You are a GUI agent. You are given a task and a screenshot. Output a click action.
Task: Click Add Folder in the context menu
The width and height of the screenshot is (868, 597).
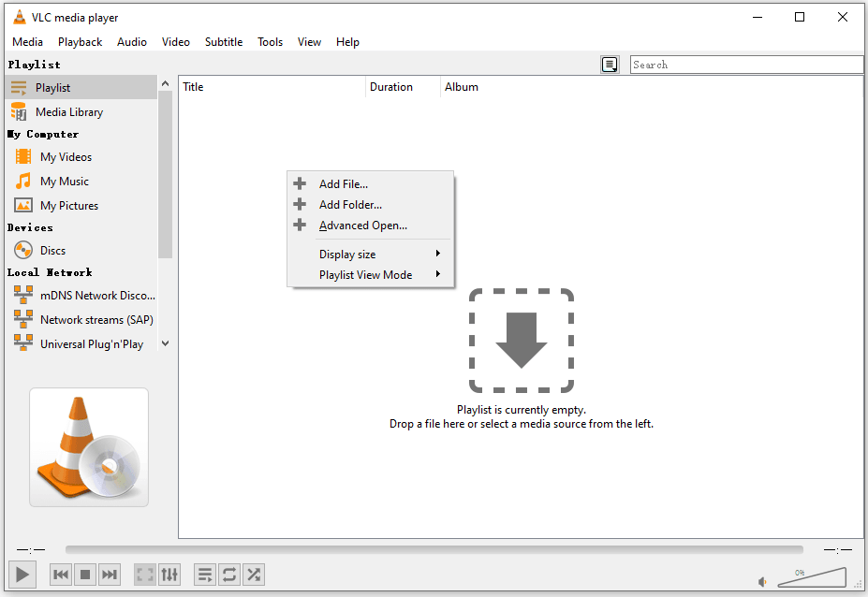pyautogui.click(x=350, y=204)
